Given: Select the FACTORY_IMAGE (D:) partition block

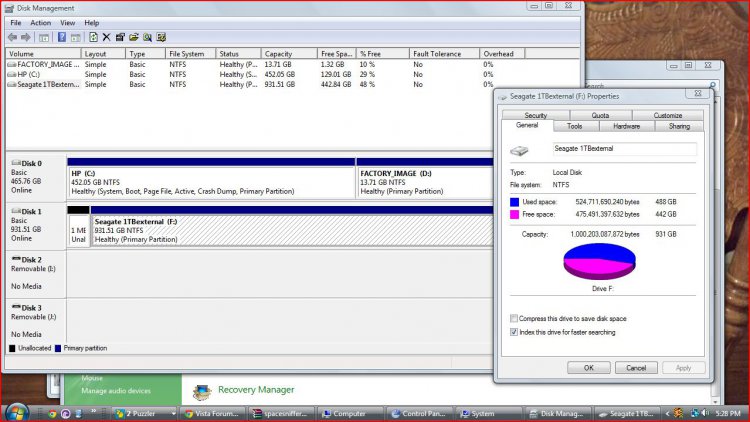Looking at the screenshot, I should [425, 182].
